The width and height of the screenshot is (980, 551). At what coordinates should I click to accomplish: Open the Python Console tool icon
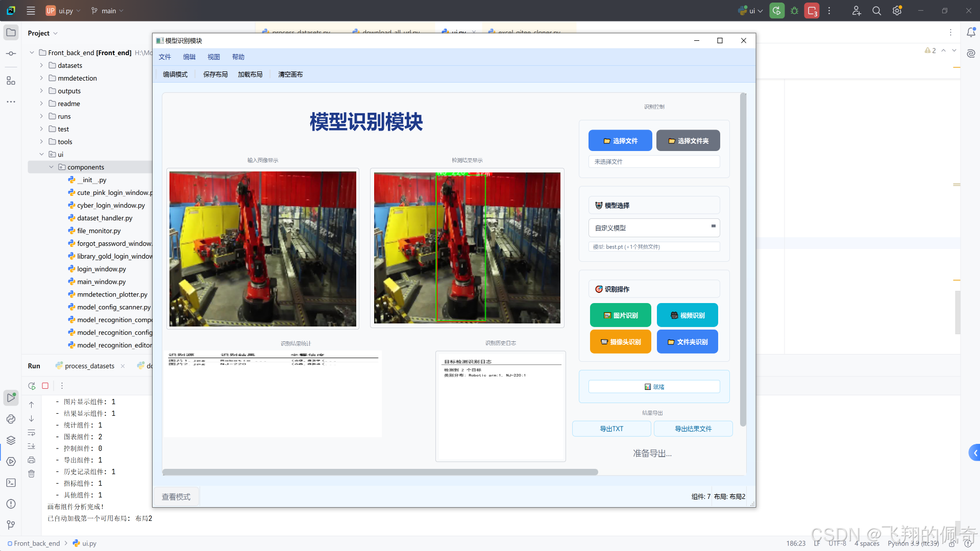click(x=11, y=419)
